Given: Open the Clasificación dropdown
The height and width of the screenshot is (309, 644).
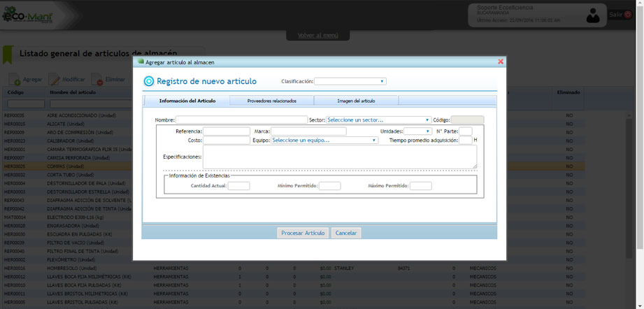Looking at the screenshot, I should 350,81.
